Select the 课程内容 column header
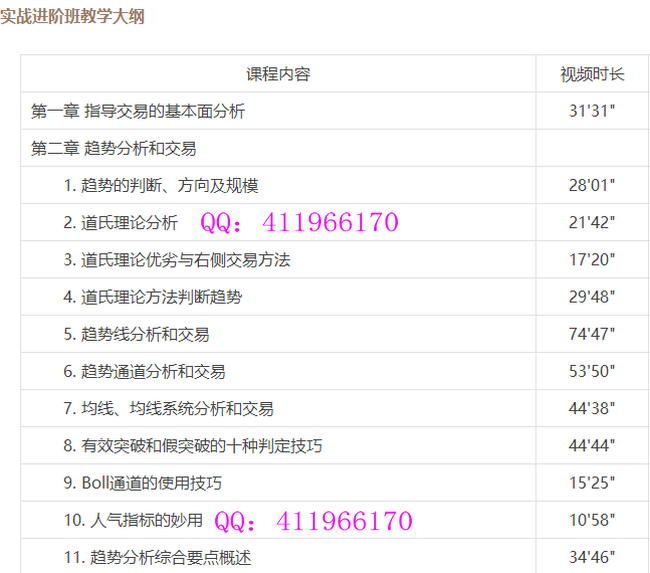650x573 pixels. pos(278,74)
